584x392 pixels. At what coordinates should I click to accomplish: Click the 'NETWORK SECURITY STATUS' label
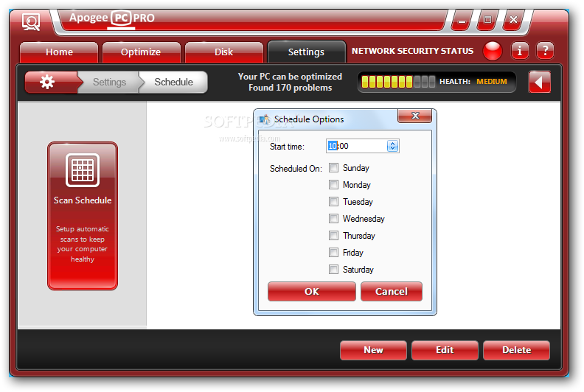[413, 51]
